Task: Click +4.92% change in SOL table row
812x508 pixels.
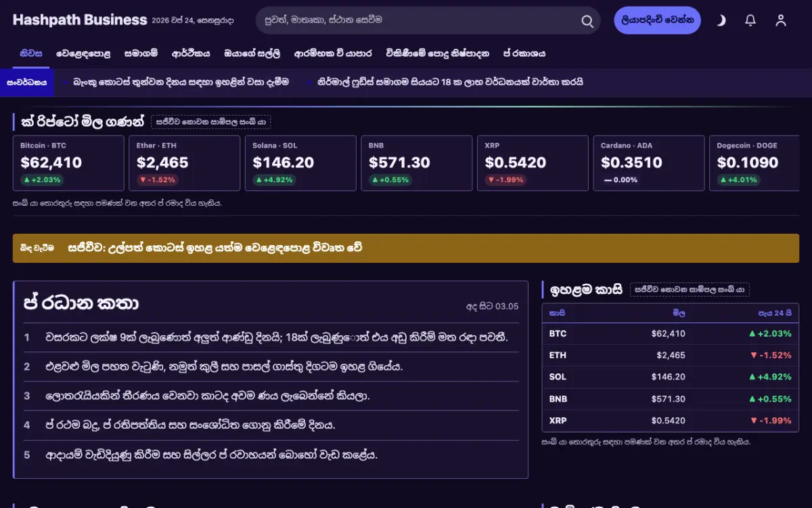Action: tap(770, 377)
